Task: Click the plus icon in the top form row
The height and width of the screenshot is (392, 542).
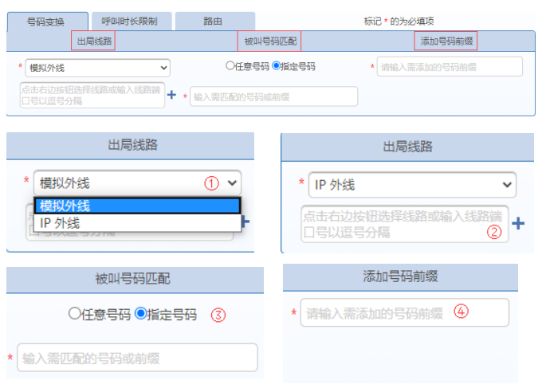Action: (x=171, y=96)
